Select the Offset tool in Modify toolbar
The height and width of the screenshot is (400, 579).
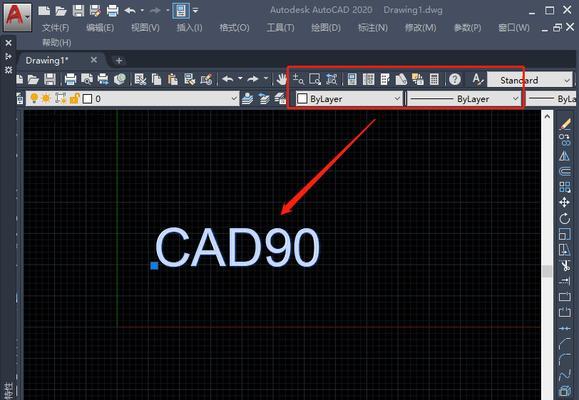pyautogui.click(x=565, y=171)
